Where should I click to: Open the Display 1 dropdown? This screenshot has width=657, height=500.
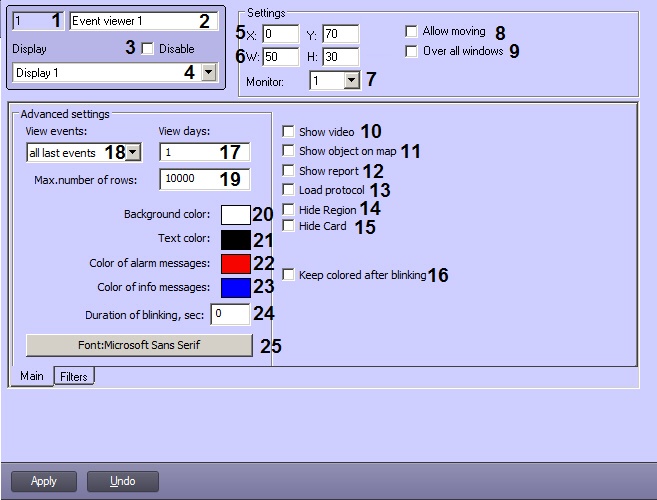208,73
